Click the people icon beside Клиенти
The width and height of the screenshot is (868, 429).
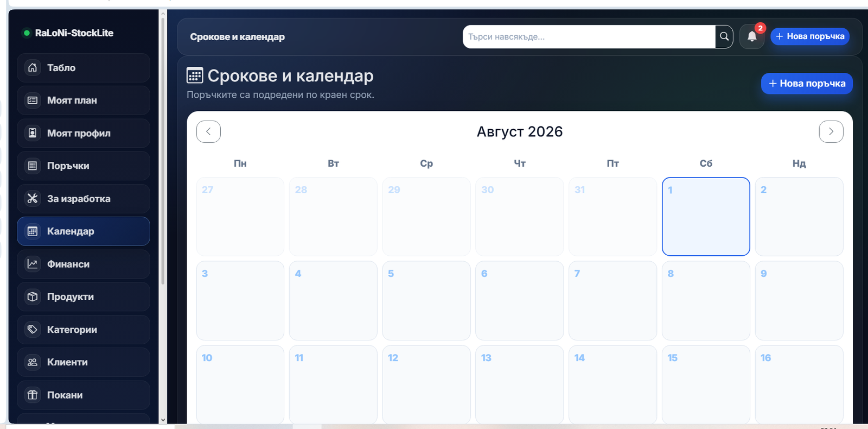point(33,362)
